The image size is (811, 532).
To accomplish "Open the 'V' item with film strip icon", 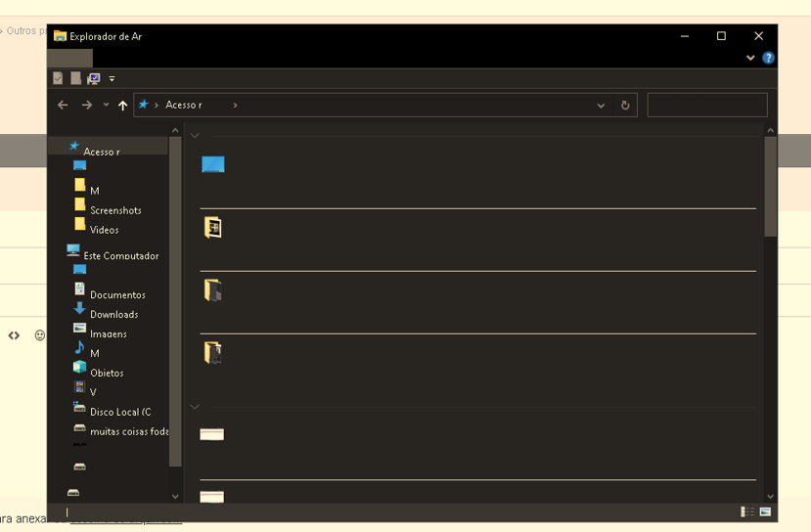I will (x=93, y=393).
